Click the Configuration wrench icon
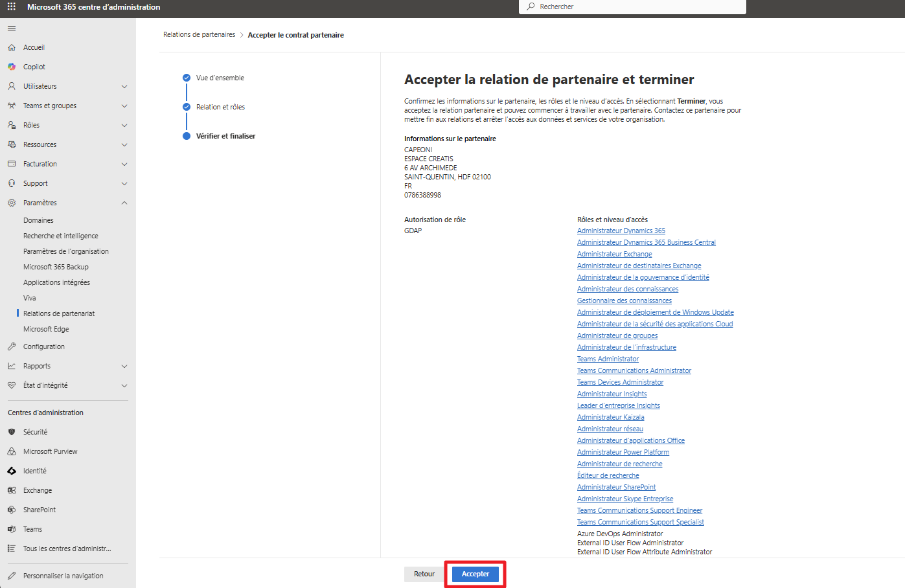 coord(12,346)
